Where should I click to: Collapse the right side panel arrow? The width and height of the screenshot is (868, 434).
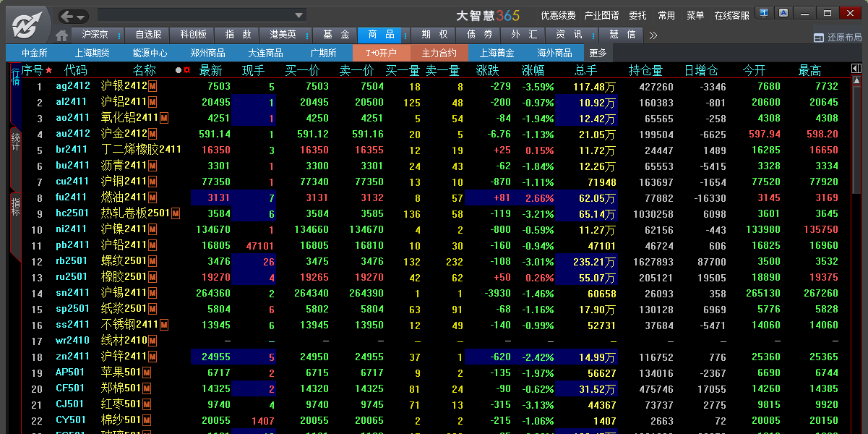856,69
